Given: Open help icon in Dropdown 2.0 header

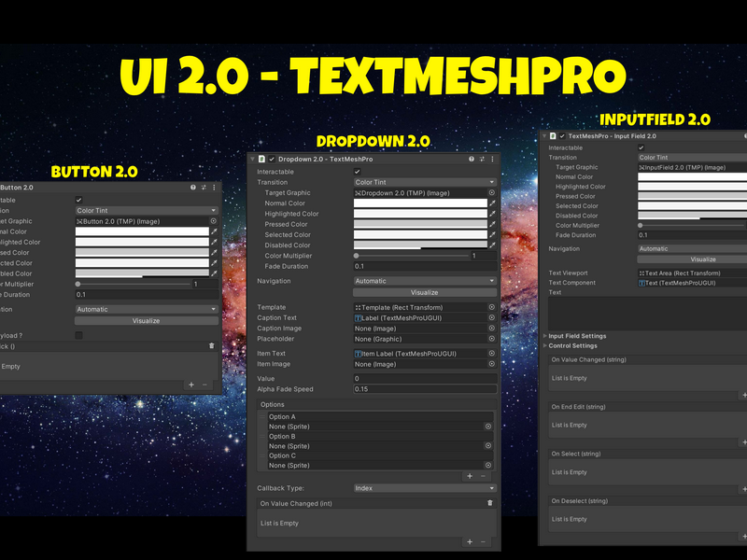Looking at the screenshot, I should pos(472,159).
